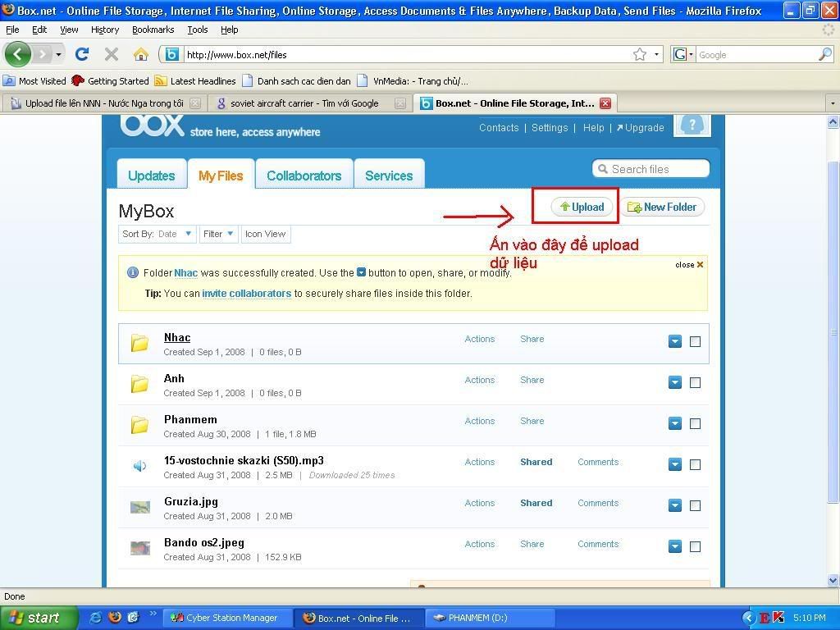Screen dimensions: 840x630
Task: Tick the checkbox for Nhac folder
Action: [x=695, y=341]
